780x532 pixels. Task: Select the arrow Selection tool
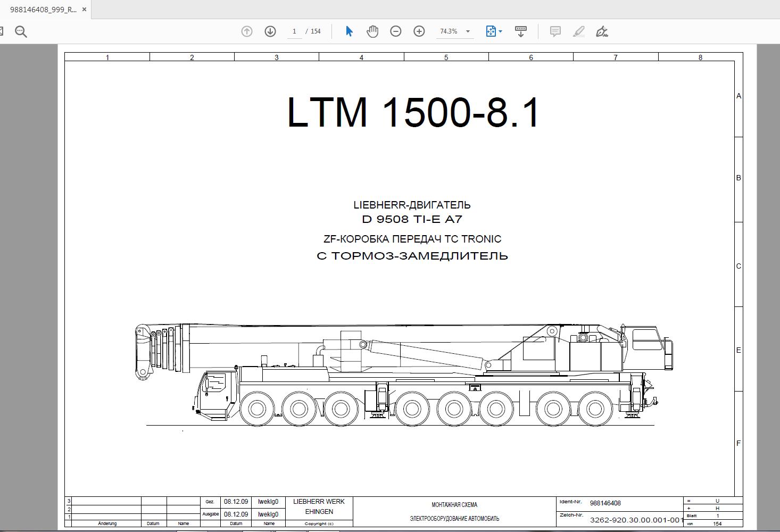350,31
